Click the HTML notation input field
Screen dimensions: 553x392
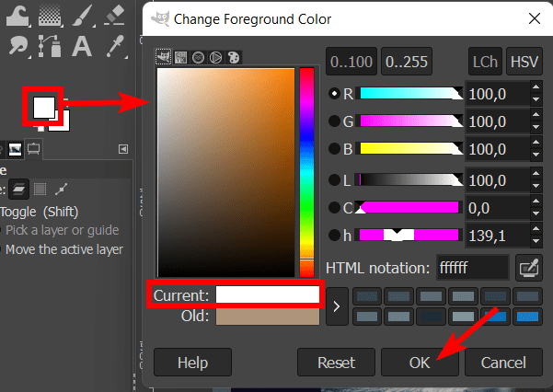point(472,268)
